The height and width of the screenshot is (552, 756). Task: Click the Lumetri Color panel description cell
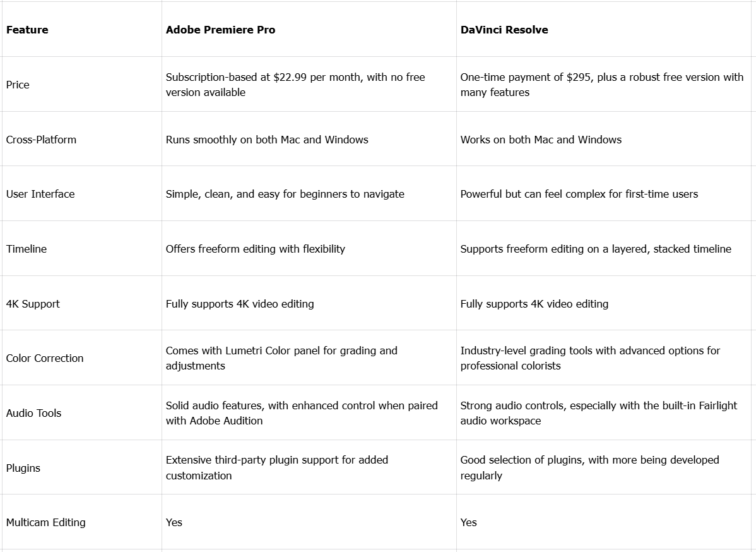[281, 358]
